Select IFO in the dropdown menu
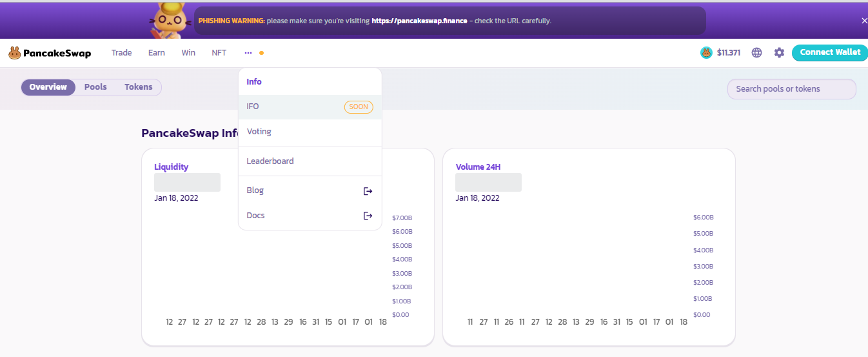868x357 pixels. pyautogui.click(x=310, y=107)
